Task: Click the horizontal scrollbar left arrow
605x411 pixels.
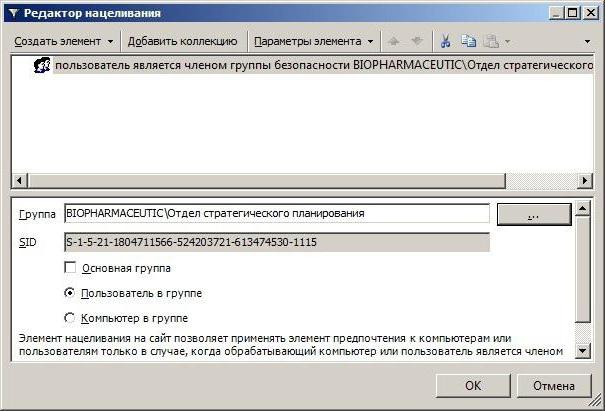Action: 19,180
